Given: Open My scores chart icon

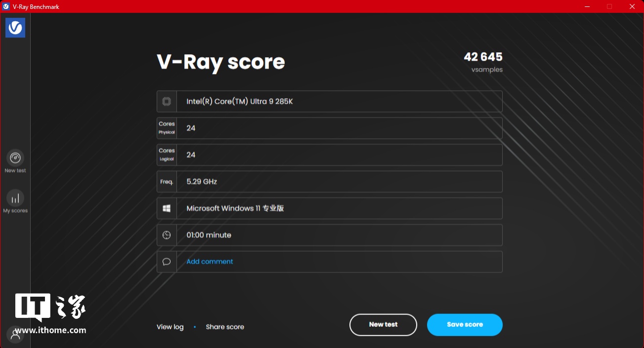Looking at the screenshot, I should (15, 198).
